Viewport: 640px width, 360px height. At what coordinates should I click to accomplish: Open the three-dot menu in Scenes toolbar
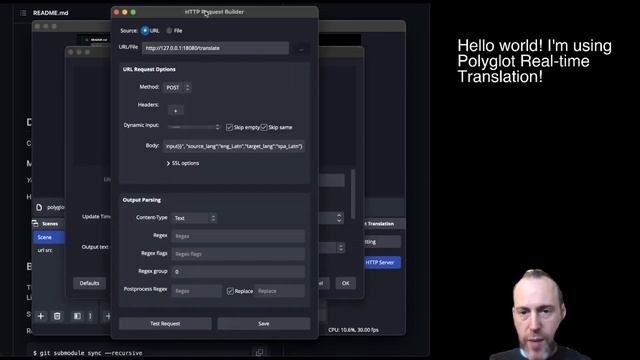point(90,316)
